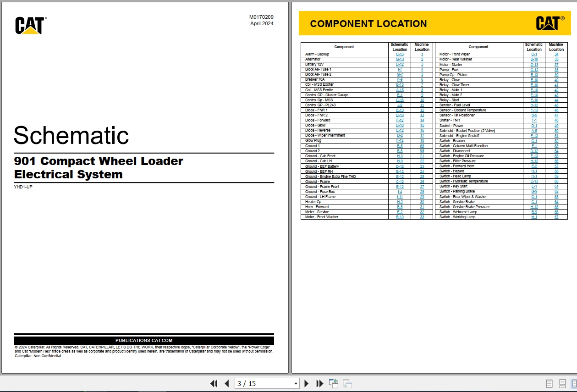Open schematic location link for Alarm - Backup
Viewport: 577px width, 392px height.
[x=400, y=54]
